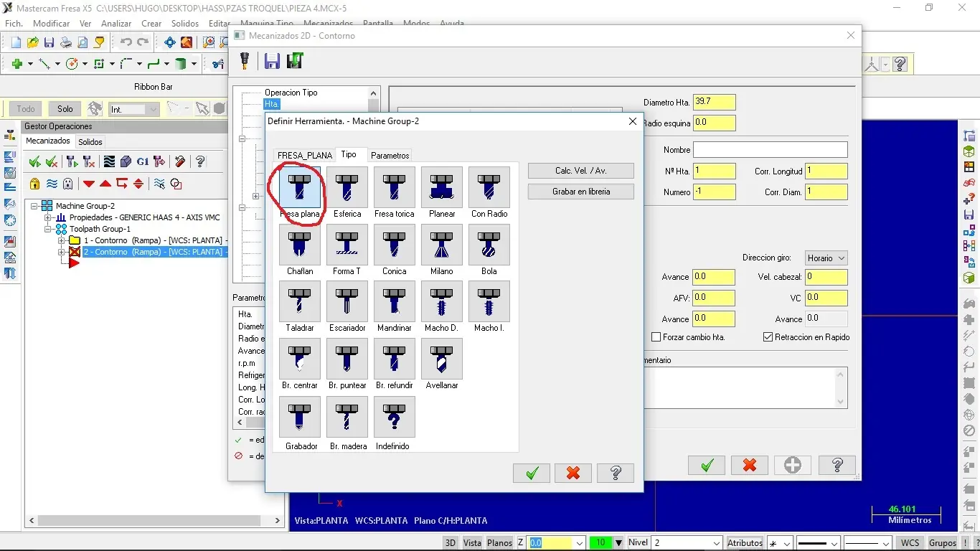Select the Escariador reamer tool type
Image resolution: width=980 pixels, height=551 pixels.
(x=347, y=301)
